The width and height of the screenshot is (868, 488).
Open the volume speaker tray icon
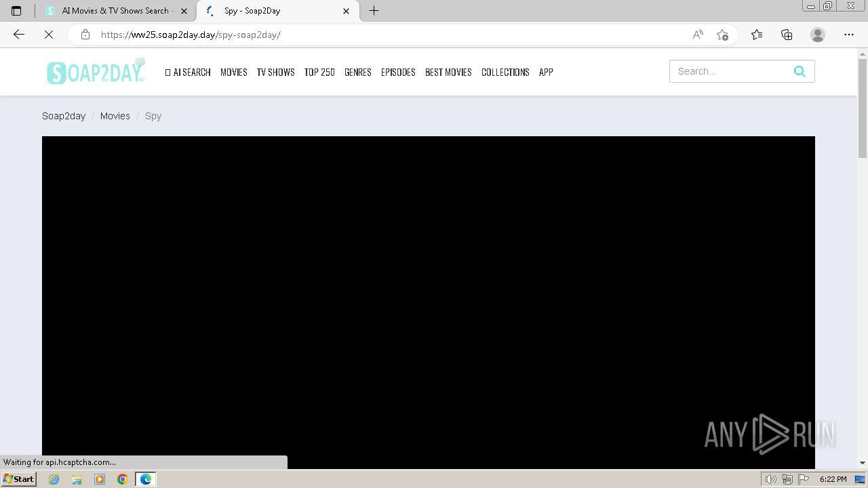[x=770, y=479]
